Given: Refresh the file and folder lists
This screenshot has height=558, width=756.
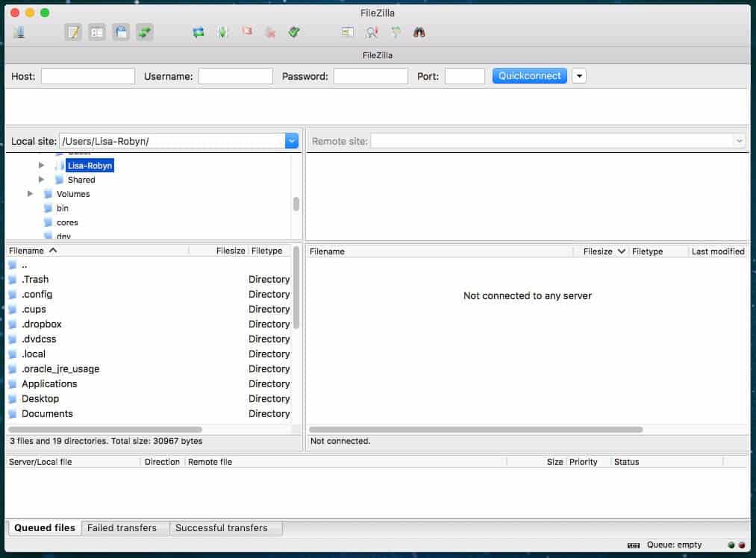Looking at the screenshot, I should (198, 32).
